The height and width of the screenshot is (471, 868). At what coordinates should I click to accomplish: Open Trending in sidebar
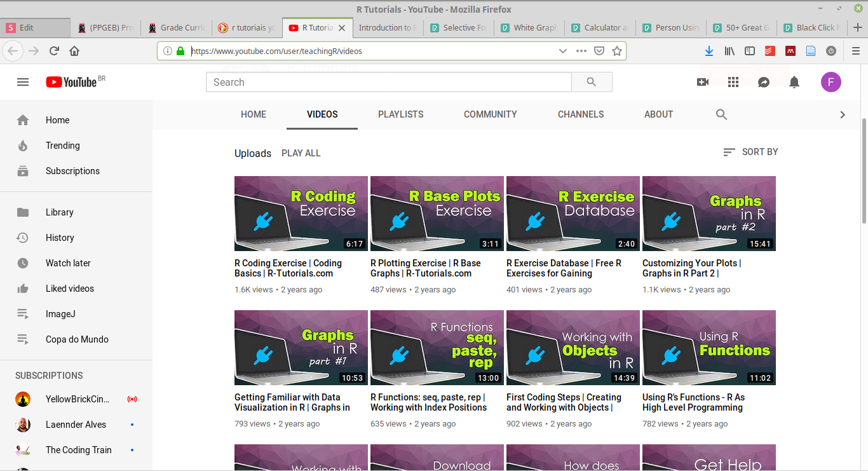(x=76, y=146)
